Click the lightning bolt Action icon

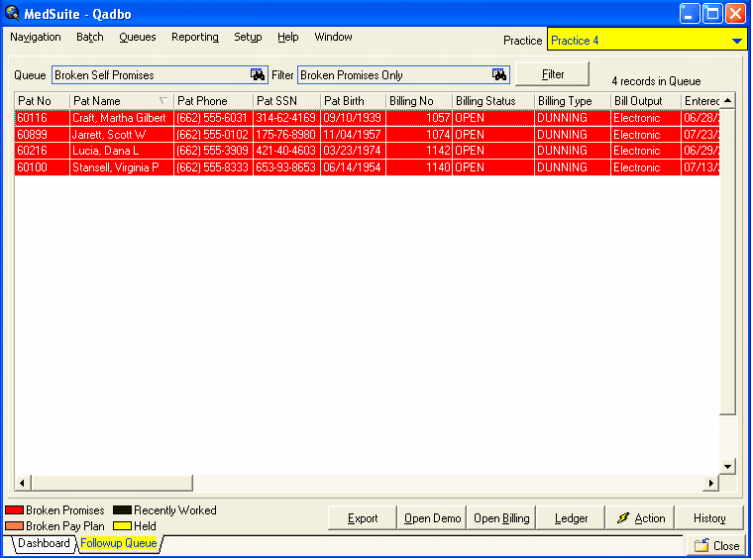point(623,517)
